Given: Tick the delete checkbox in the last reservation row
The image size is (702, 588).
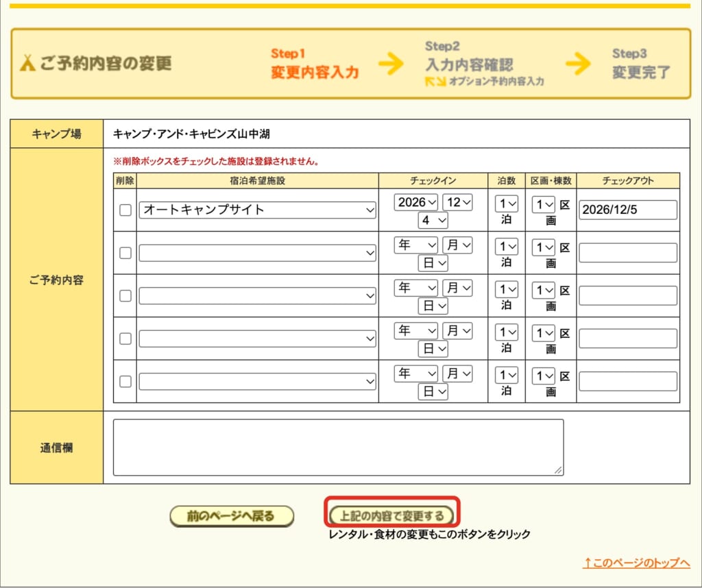Looking at the screenshot, I should pos(125,382).
